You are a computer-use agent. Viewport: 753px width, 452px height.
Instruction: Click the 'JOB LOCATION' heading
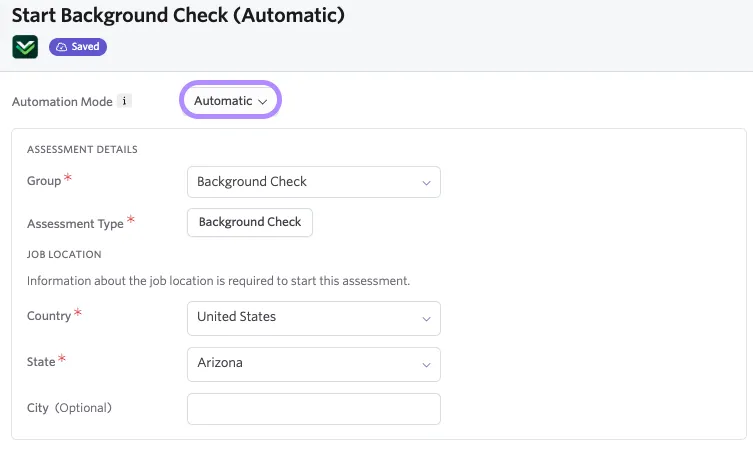coord(64,255)
